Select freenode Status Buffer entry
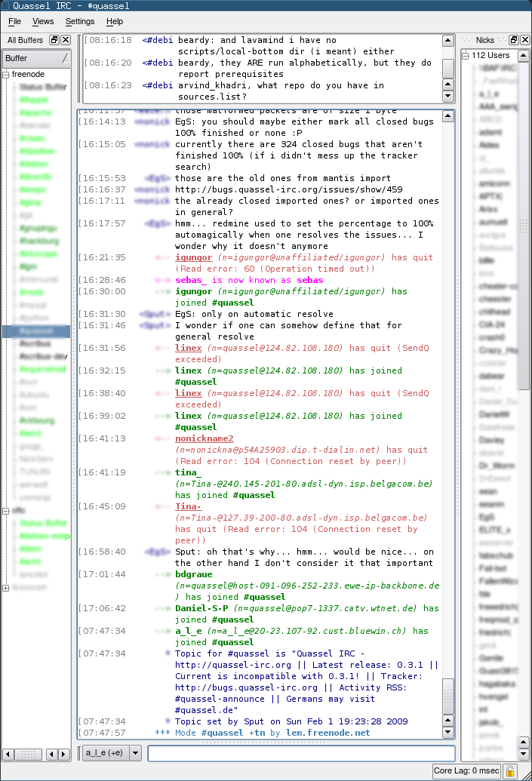The image size is (532, 781). pos(43,88)
